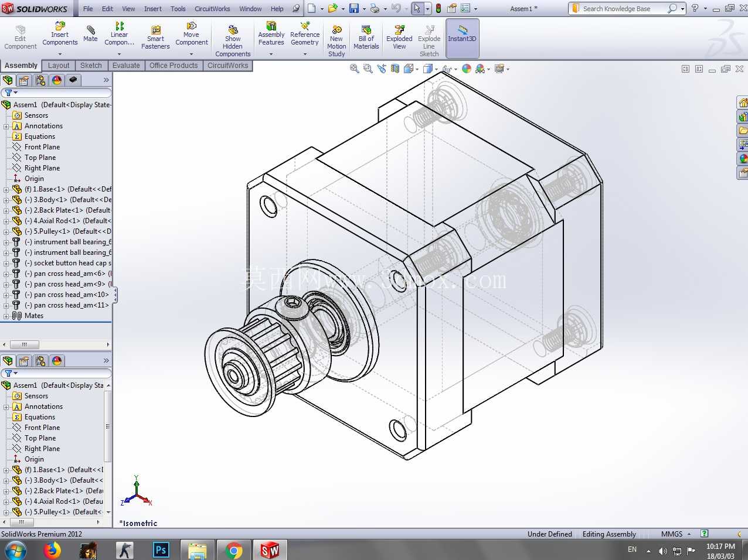This screenshot has width=748, height=560.
Task: Switch to the Office Products tab
Action: [174, 66]
